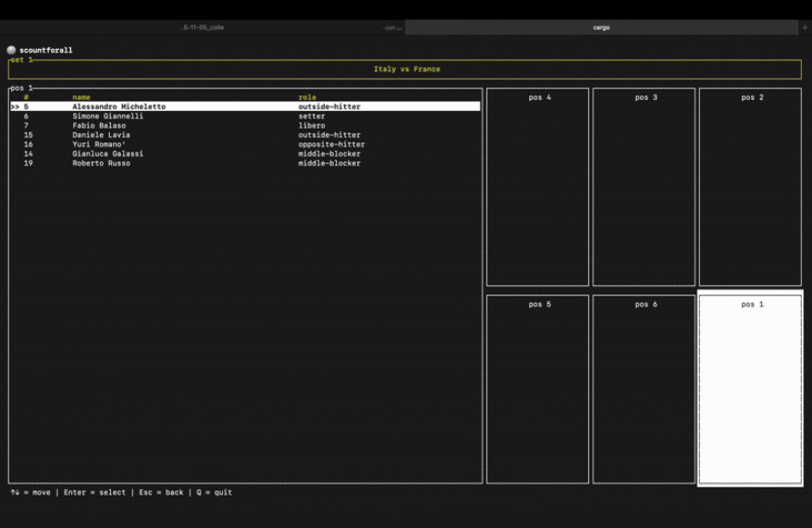Click the name column header
This screenshot has height=528, width=812.
point(81,97)
